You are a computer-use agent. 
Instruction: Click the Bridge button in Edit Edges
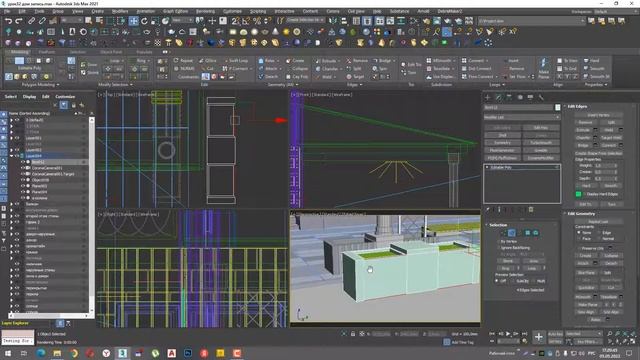(x=582, y=145)
